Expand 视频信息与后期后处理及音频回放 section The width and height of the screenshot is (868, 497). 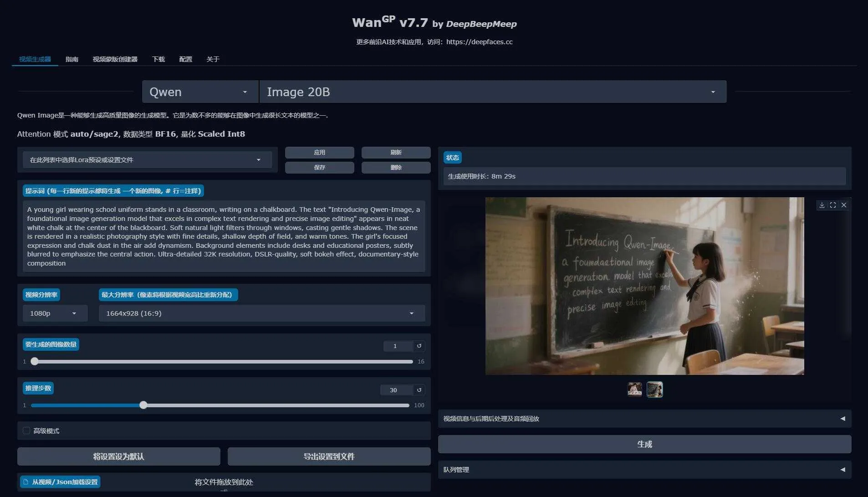point(644,419)
